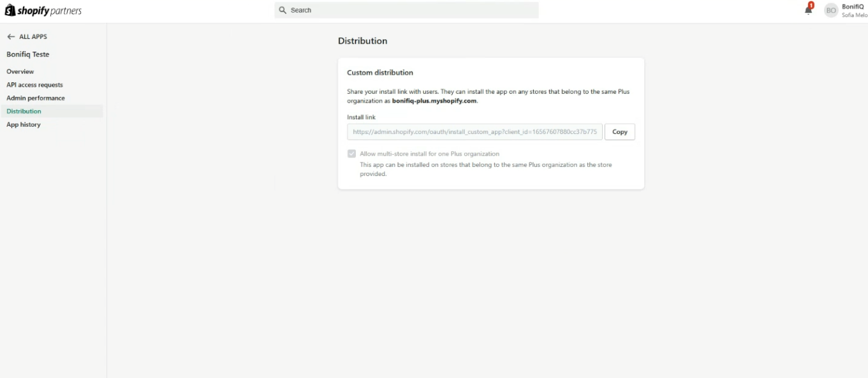Open the notifications bell
The width and height of the screenshot is (868, 378).
pyautogui.click(x=809, y=9)
